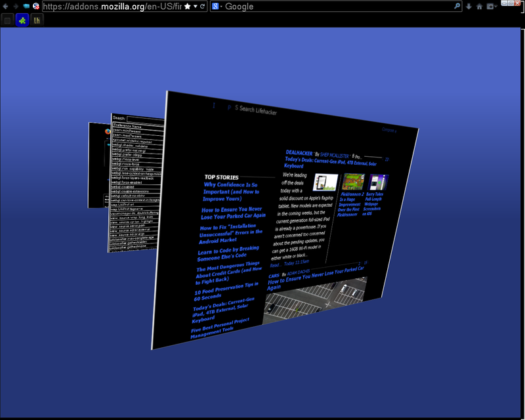Screen dimensions: 525x420
Task: Open the URL history dropdown arrow
Action: [x=195, y=7]
